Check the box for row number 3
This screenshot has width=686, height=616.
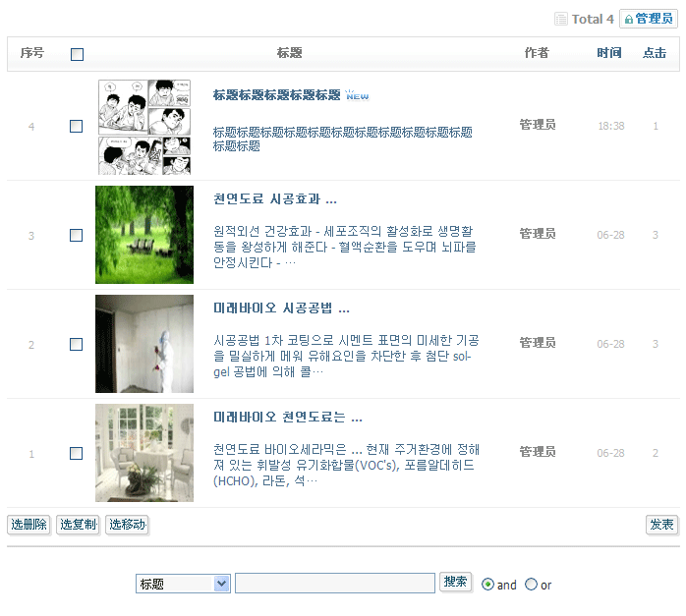(x=76, y=235)
